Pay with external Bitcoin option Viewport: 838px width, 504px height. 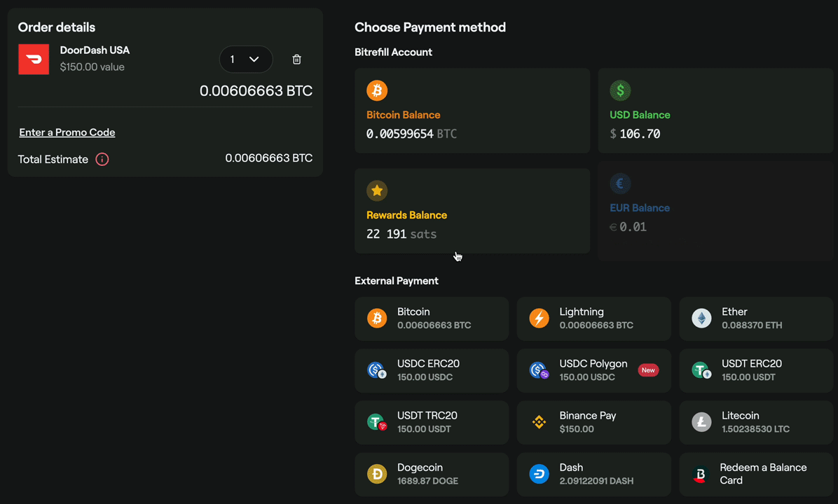pos(432,318)
